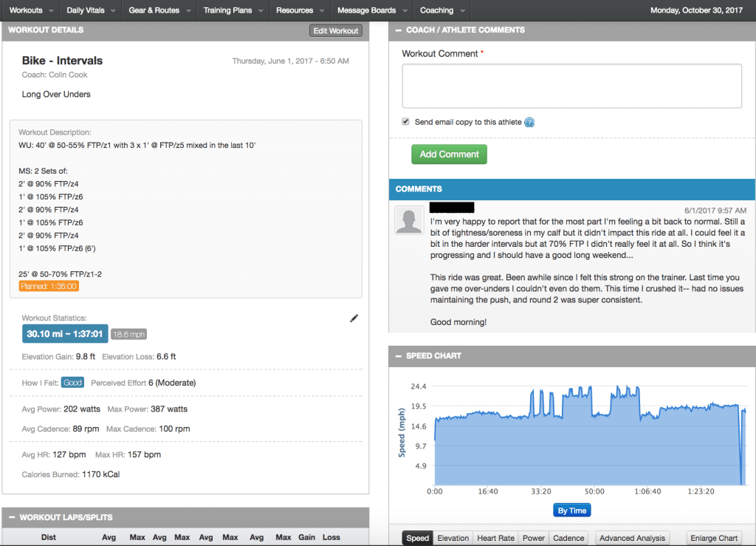
Task: Expand the Daily Vitals menu
Action: (89, 10)
